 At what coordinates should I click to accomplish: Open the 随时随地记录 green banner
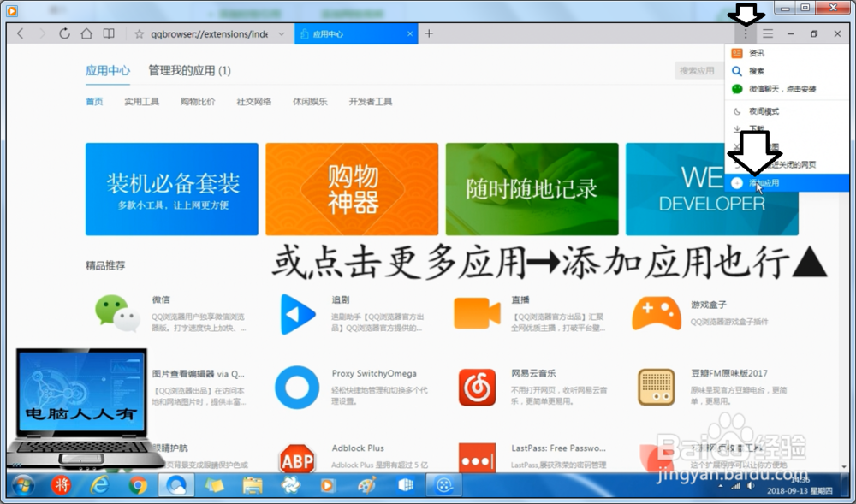click(532, 189)
